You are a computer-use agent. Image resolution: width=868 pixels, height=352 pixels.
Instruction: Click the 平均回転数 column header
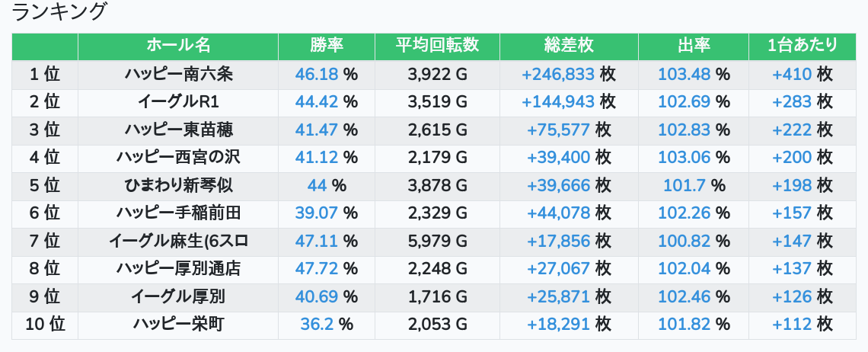point(437,46)
